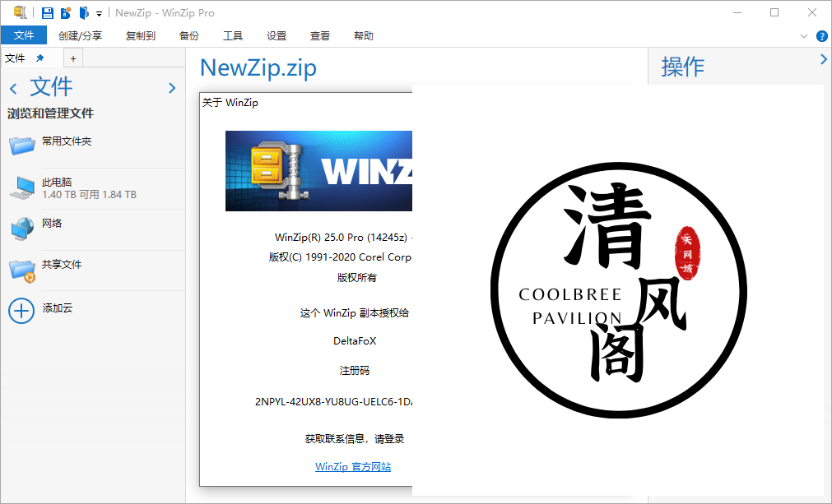Viewport: 832px width, 504px height.
Task: Click the 共享文件 shared folder icon
Action: pyautogui.click(x=22, y=270)
